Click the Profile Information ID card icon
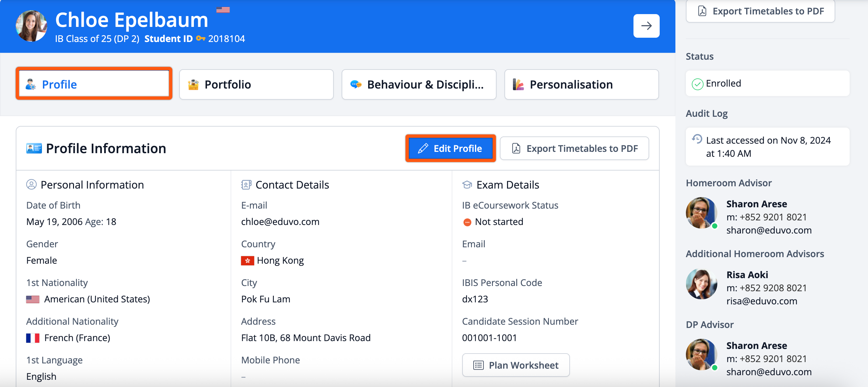Image resolution: width=868 pixels, height=387 pixels. 34,149
